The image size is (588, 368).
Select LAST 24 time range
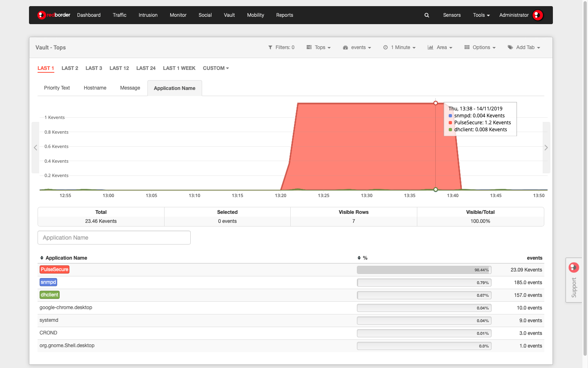[146, 68]
